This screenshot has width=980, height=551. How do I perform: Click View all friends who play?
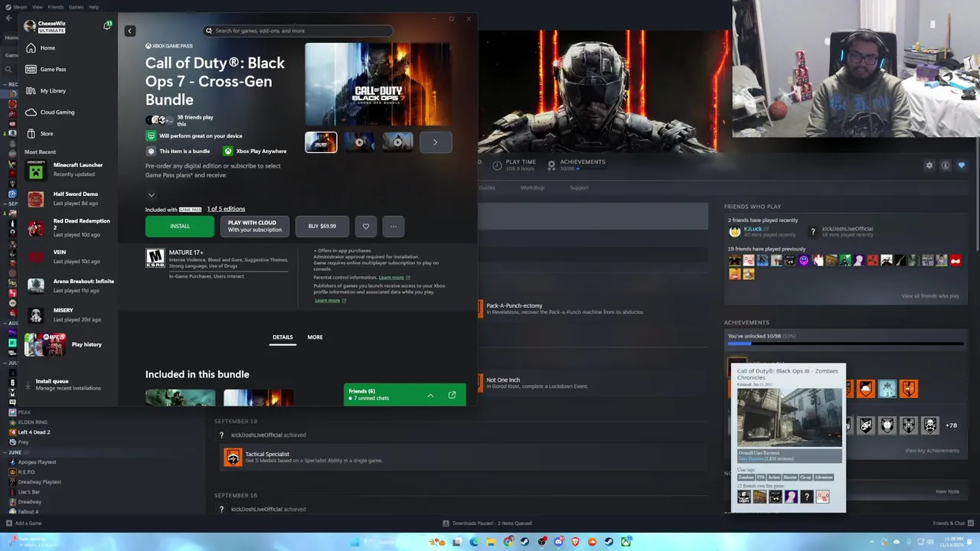pyautogui.click(x=930, y=296)
